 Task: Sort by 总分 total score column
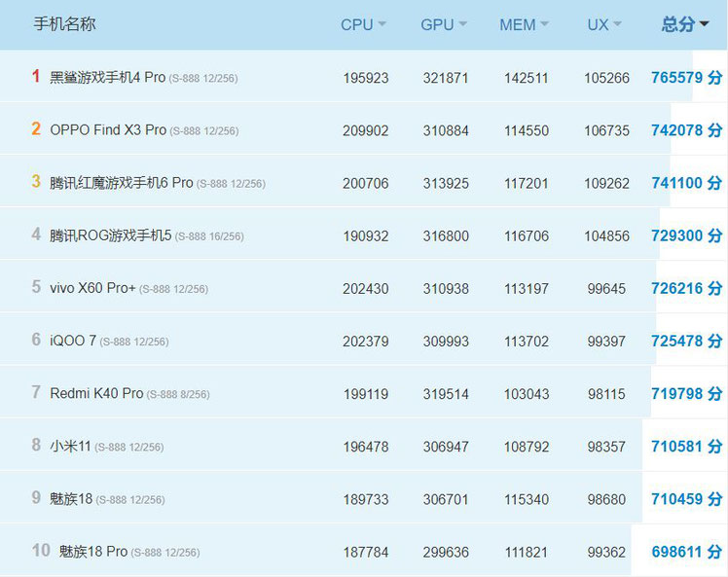tap(685, 24)
